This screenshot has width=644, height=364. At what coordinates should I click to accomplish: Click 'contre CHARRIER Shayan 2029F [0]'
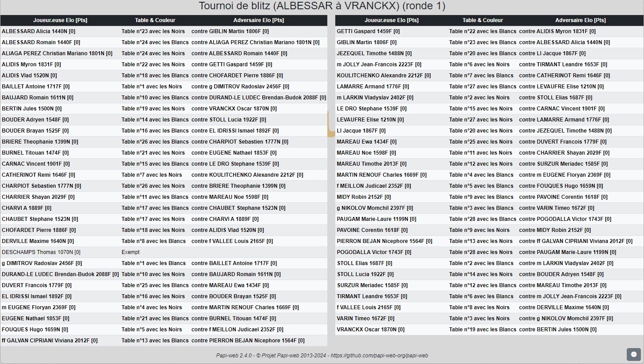564,153
